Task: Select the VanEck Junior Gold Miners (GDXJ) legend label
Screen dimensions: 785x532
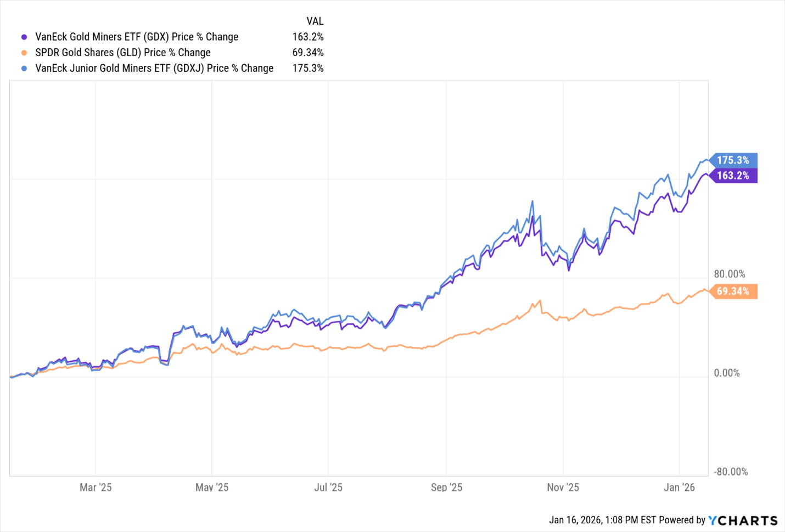Action: click(154, 69)
